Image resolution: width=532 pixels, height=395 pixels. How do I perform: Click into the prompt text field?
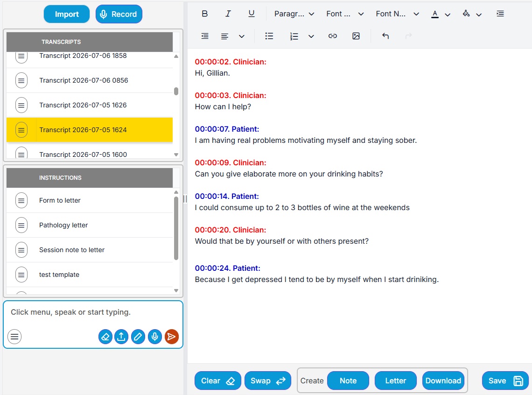[93, 312]
